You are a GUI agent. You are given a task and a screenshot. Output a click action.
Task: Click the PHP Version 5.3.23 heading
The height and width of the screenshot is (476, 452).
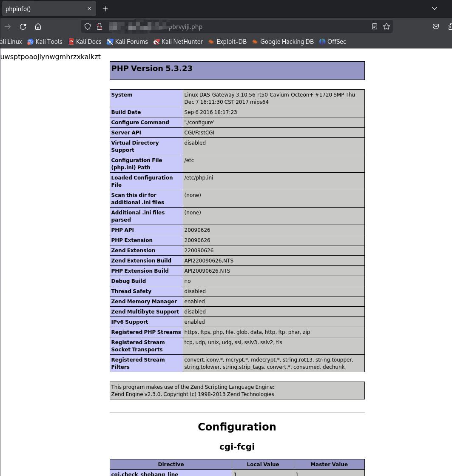click(152, 68)
